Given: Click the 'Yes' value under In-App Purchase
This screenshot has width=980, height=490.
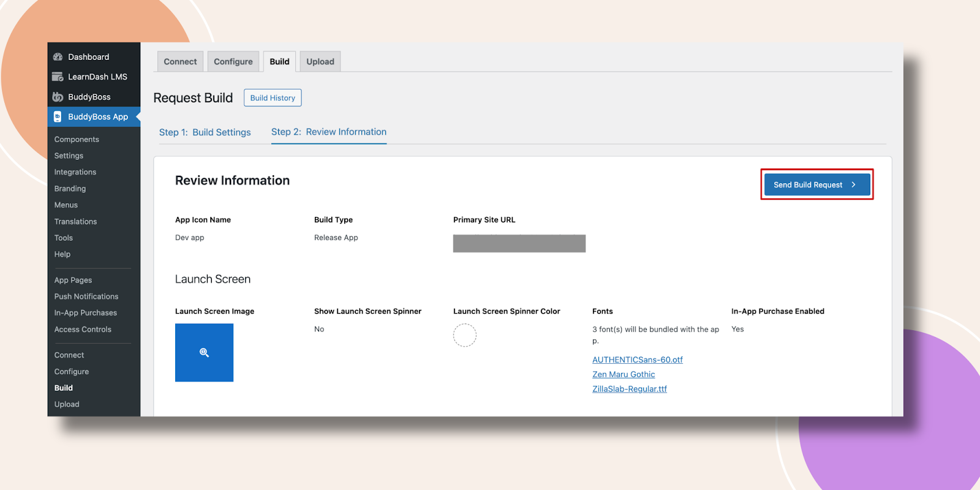Looking at the screenshot, I should click(737, 329).
